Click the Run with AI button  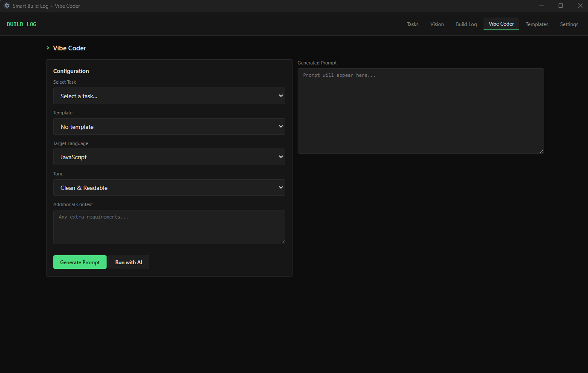(x=129, y=262)
